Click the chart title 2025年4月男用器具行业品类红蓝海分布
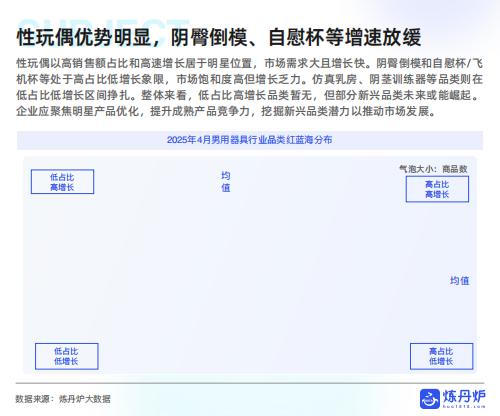The width and height of the screenshot is (500, 416). 249,140
